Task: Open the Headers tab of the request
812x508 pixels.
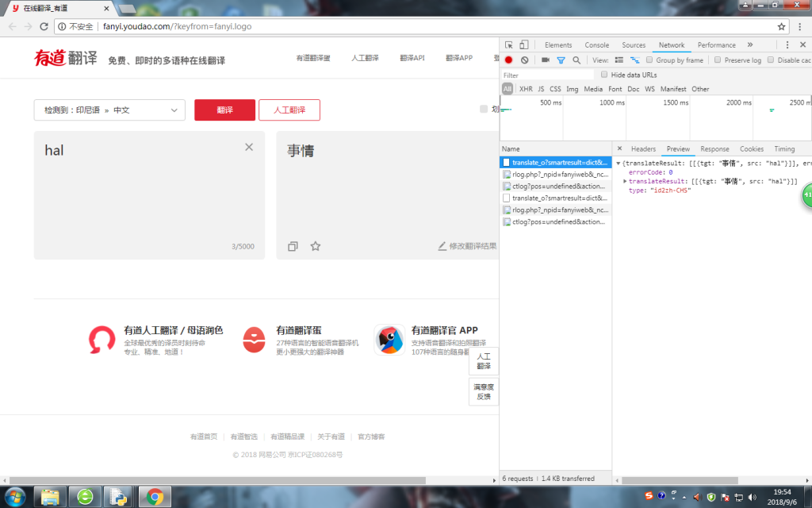Action: pyautogui.click(x=643, y=149)
